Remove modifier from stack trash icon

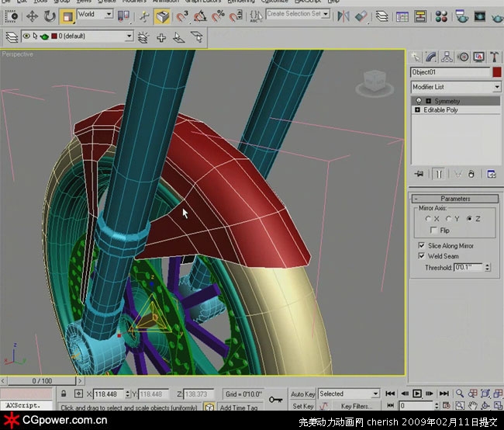[x=471, y=174]
